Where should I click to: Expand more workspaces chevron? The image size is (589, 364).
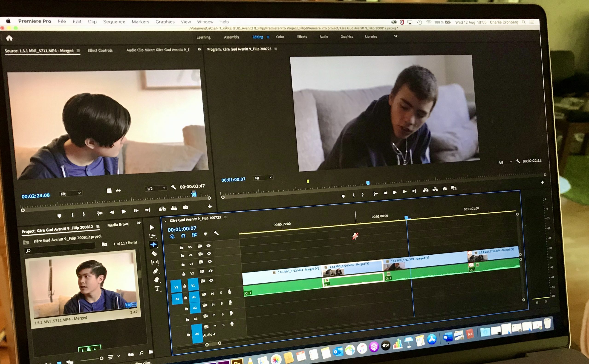tap(396, 36)
